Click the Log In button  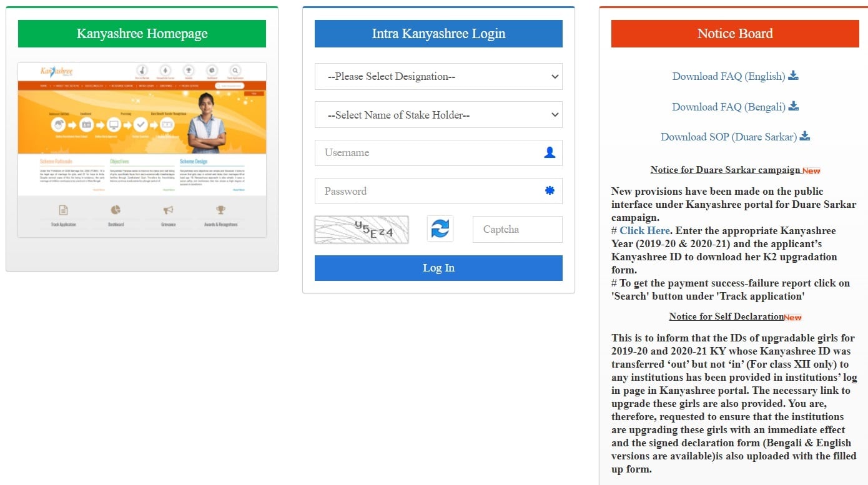tap(438, 268)
